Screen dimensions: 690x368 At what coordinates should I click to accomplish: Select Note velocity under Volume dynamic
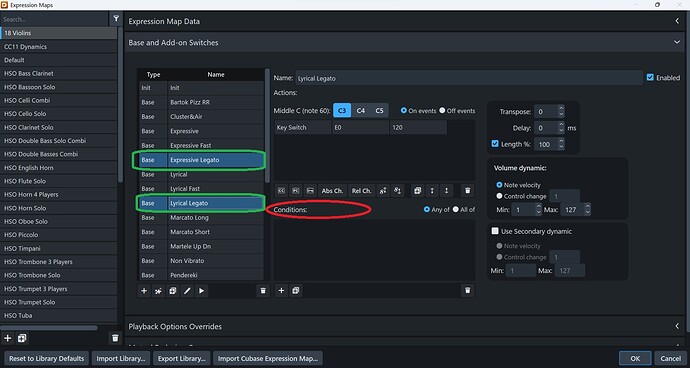coord(499,185)
